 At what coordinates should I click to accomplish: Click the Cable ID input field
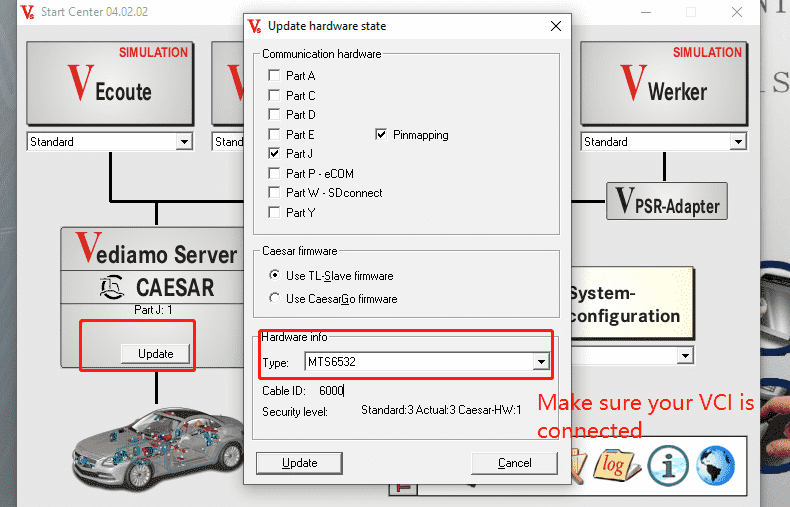pyautogui.click(x=332, y=391)
